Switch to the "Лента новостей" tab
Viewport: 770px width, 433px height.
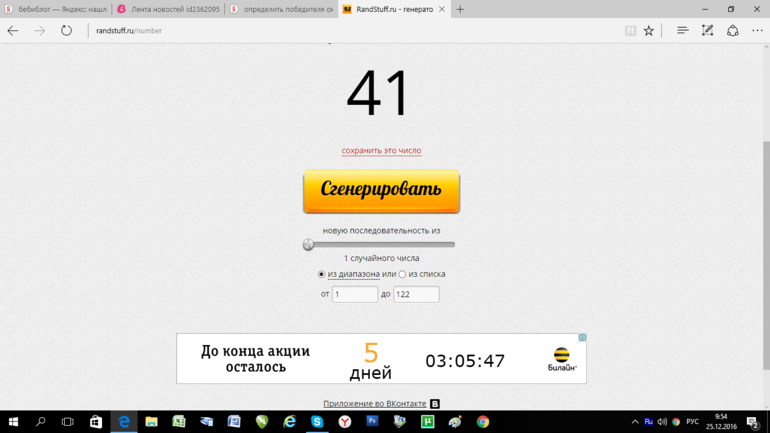(168, 9)
